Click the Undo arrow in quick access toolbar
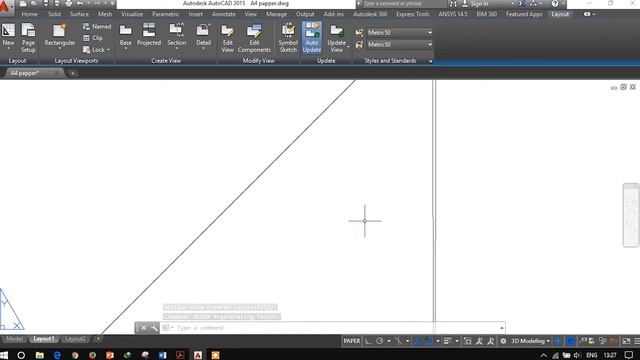Image resolution: width=640 pixels, height=360 pixels. tap(80, 4)
